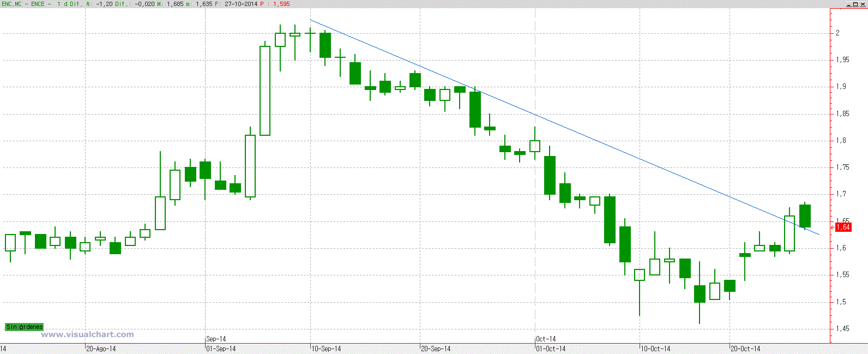Click the 20-Ago-14 date axis label

tap(101, 349)
